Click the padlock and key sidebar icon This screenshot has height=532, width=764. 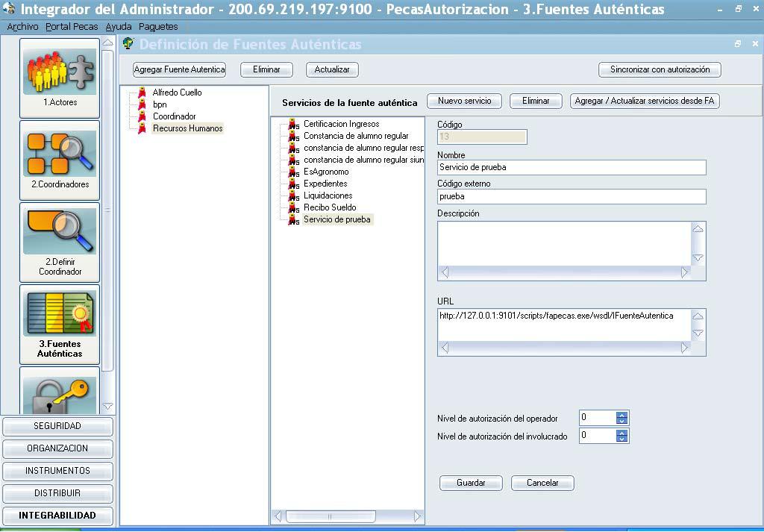(60, 393)
